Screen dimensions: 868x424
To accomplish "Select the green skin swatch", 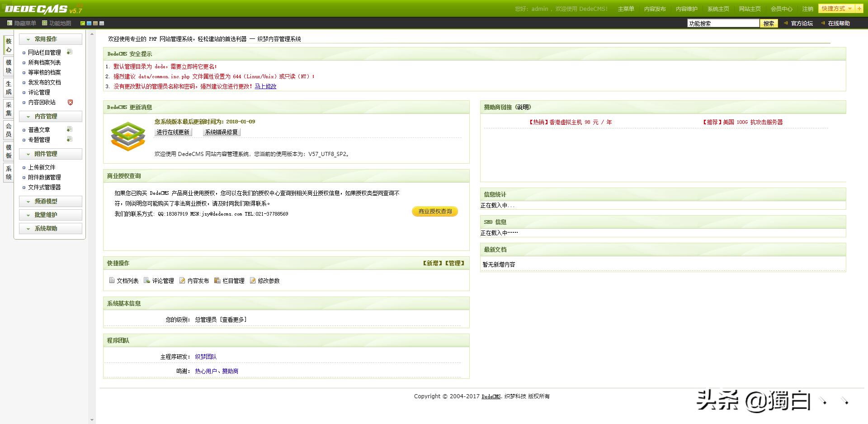I will click(83, 23).
